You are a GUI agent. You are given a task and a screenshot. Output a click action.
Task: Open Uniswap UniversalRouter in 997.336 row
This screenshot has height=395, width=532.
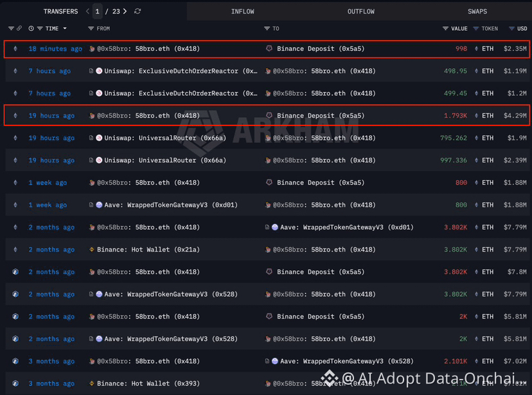point(165,160)
